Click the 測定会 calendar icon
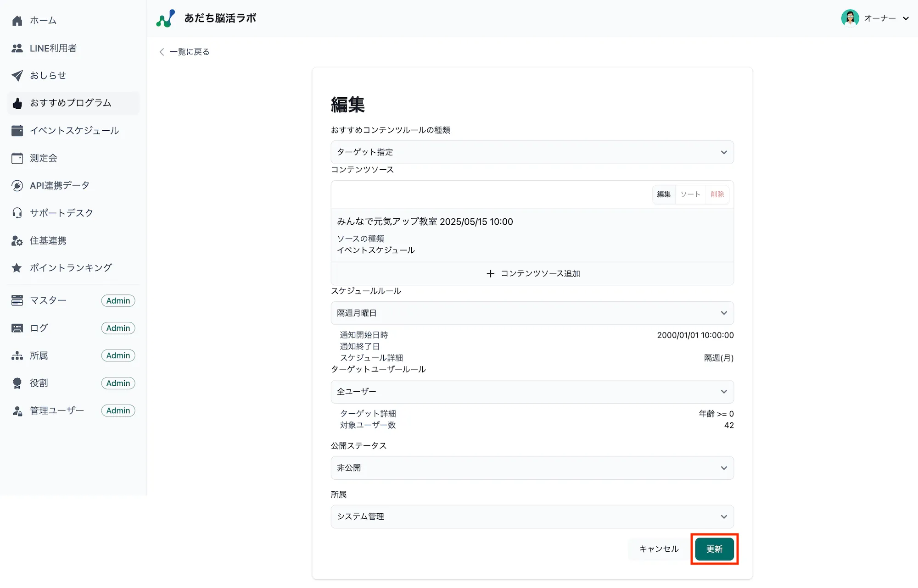Screen dimensions: 918x588 [17, 158]
